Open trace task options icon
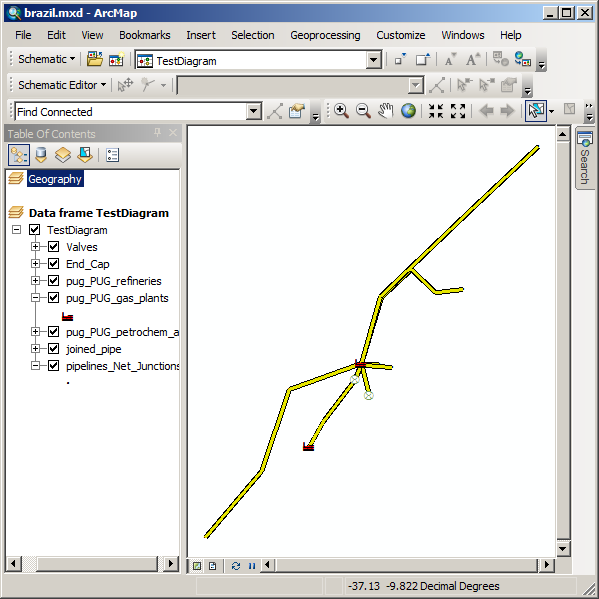The width and height of the screenshot is (599, 599). [297, 112]
